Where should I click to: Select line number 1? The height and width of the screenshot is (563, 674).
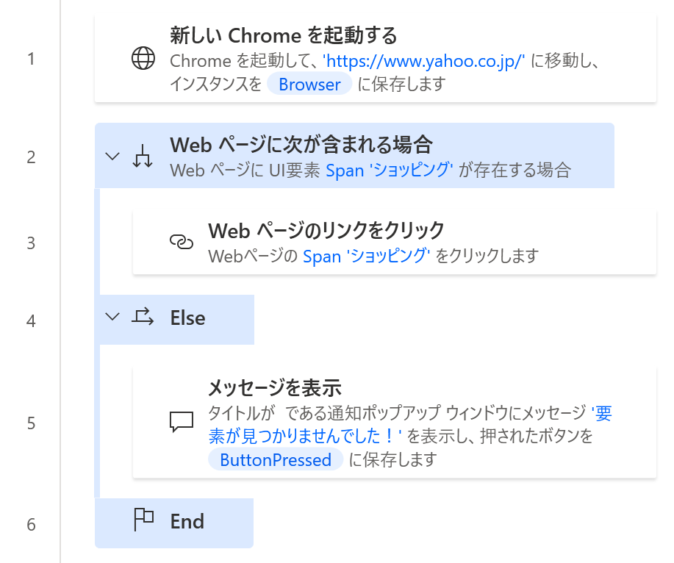tap(31, 59)
